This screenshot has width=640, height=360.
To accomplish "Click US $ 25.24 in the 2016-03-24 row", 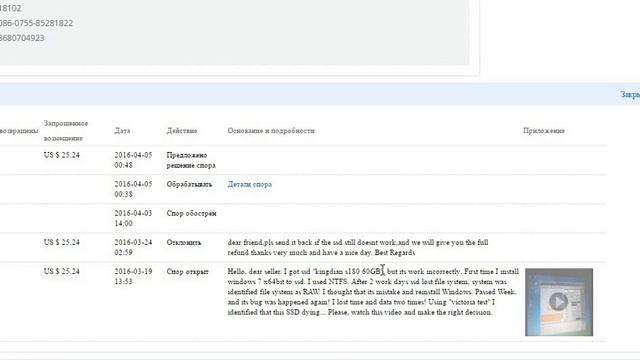I will click(x=62, y=242).
